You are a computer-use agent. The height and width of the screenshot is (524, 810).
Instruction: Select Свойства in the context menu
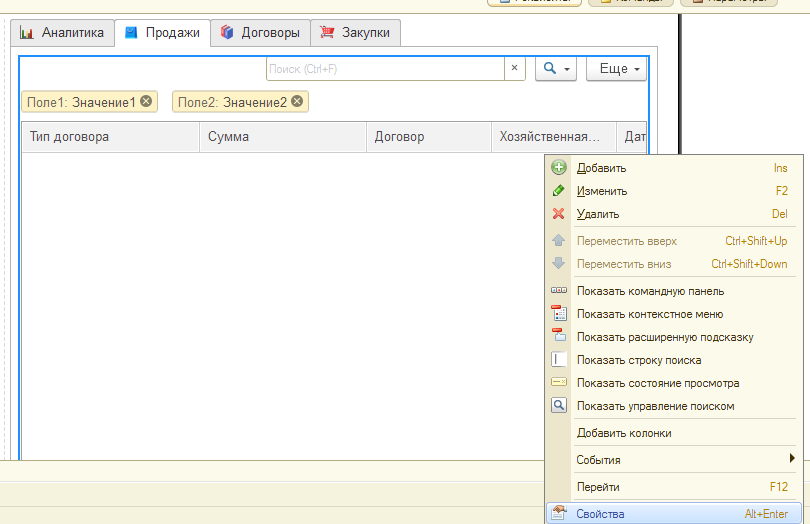[x=600, y=514]
